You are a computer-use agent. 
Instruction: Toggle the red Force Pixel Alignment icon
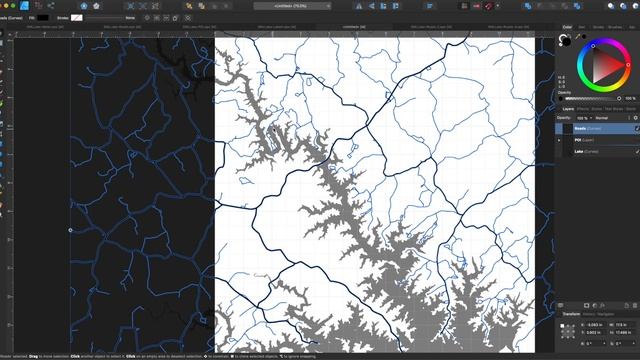pyautogui.click(x=477, y=6)
